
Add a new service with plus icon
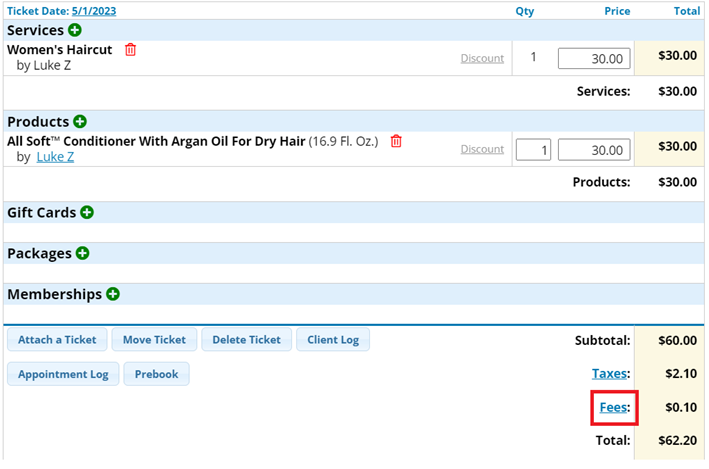(76, 31)
